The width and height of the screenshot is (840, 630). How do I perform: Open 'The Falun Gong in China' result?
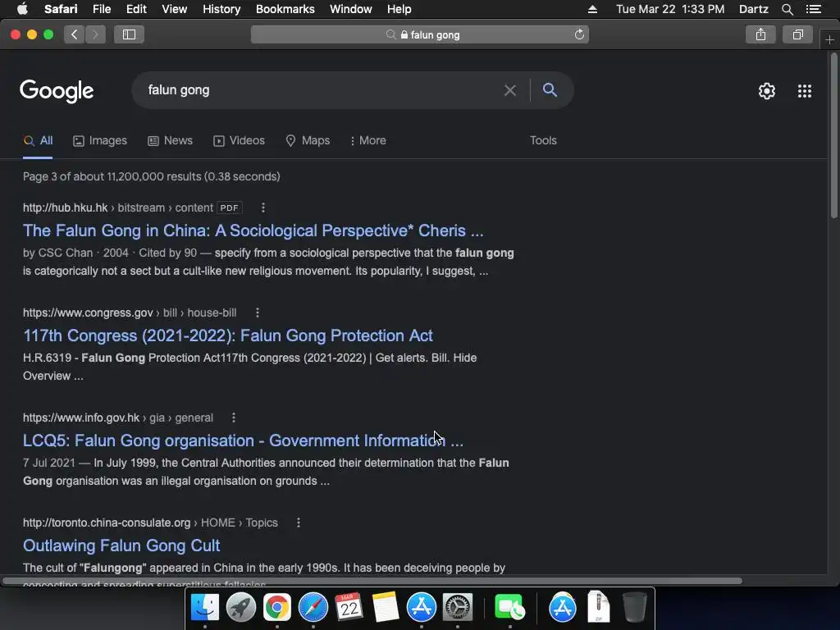[x=253, y=231]
